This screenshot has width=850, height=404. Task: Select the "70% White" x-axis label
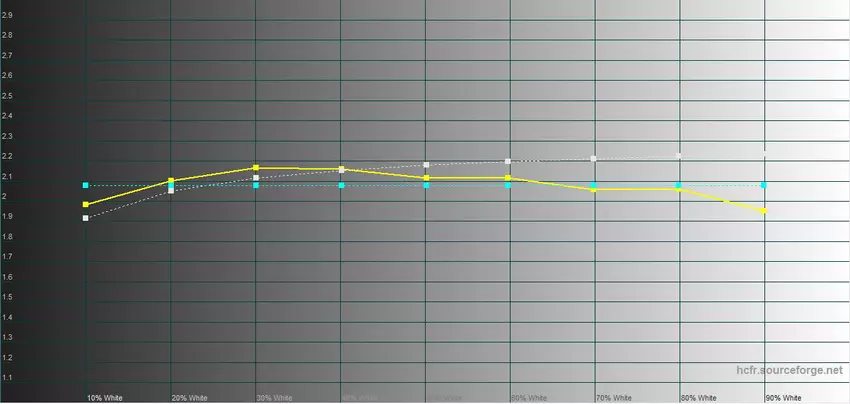614,397
